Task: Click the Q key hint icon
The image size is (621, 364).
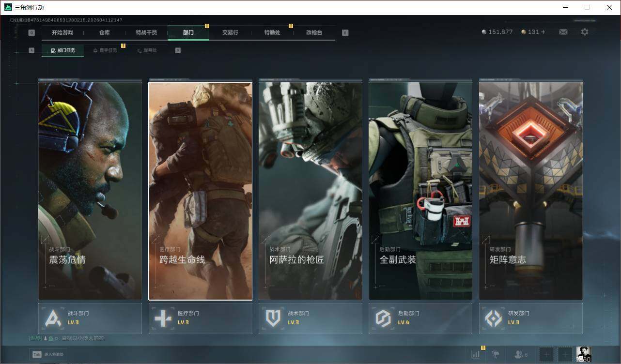Action: pyautogui.click(x=31, y=33)
